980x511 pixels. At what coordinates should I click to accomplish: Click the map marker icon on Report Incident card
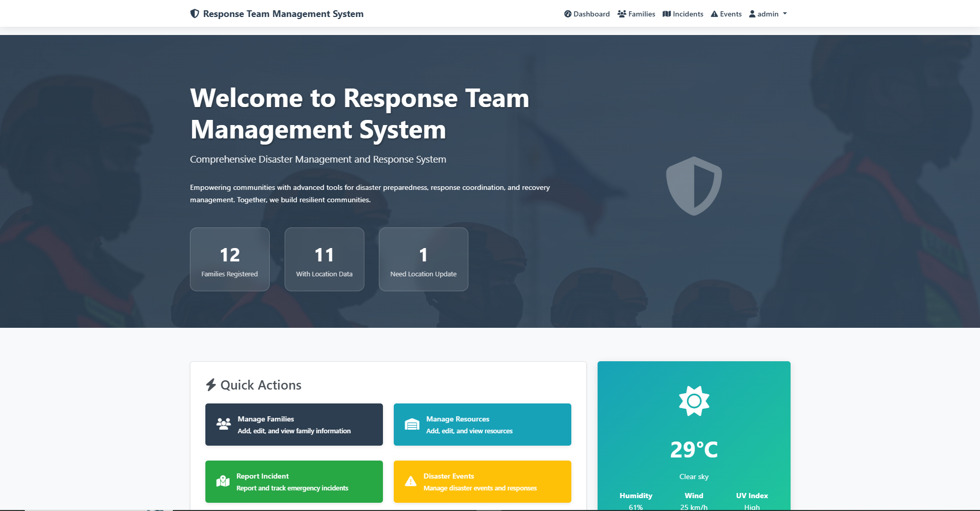click(223, 481)
